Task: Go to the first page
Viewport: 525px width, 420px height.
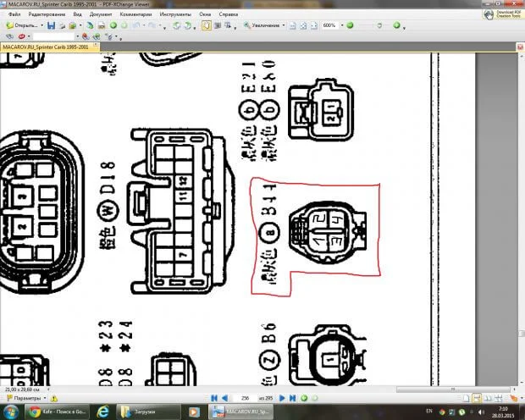Action: [214, 397]
